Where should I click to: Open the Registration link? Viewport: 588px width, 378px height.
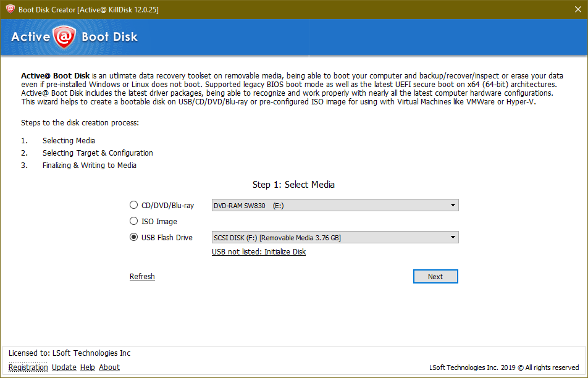28,367
